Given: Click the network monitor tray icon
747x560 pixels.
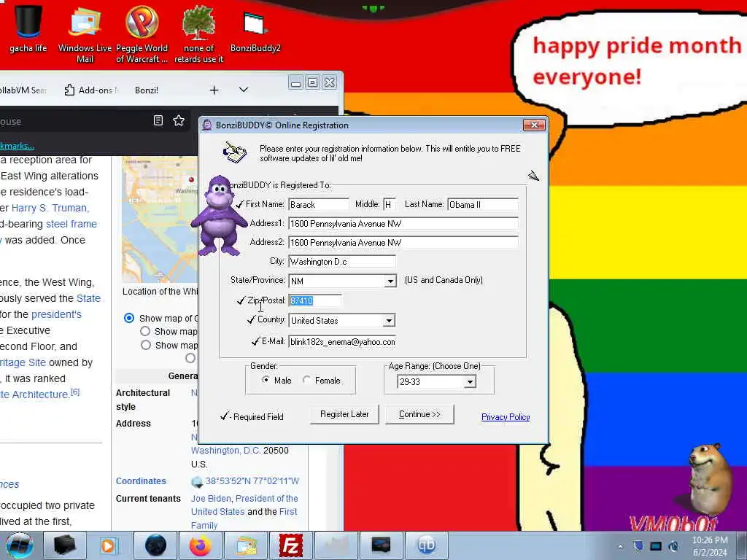Looking at the screenshot, I should pyautogui.click(x=656, y=546).
